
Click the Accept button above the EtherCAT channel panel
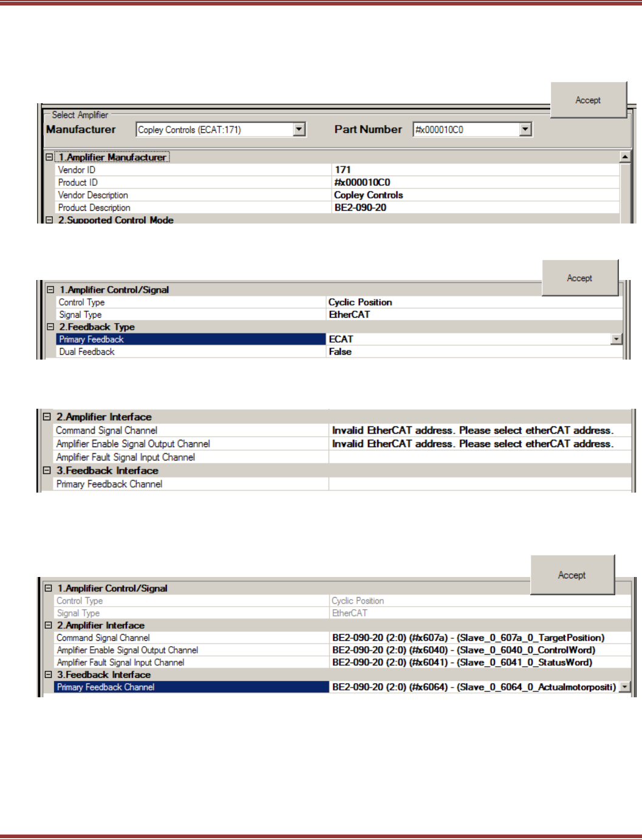click(x=572, y=575)
